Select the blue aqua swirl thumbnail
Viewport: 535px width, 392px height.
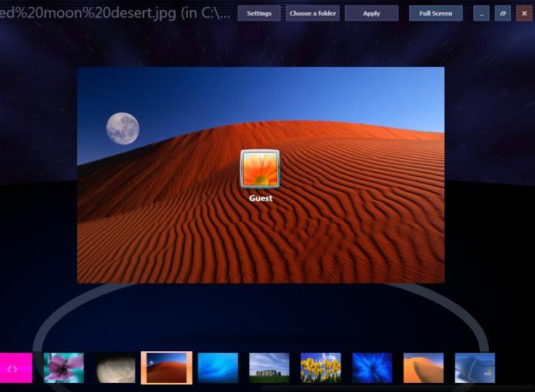(x=217, y=368)
